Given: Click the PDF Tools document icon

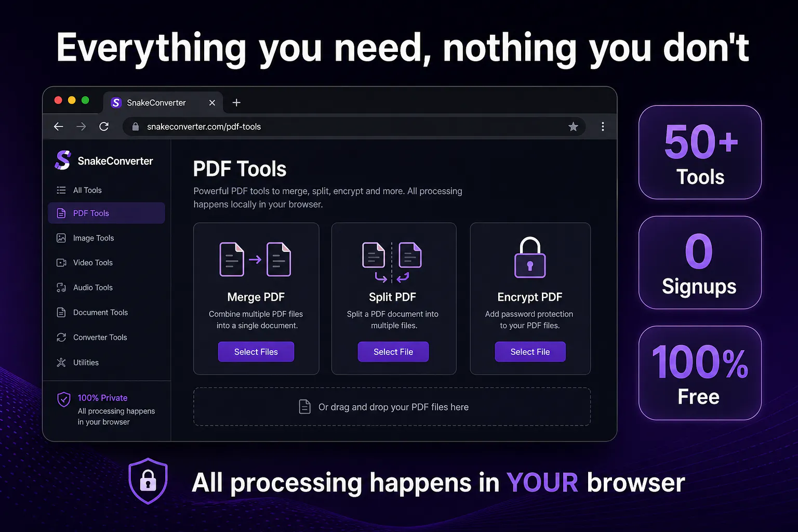Looking at the screenshot, I should (x=61, y=213).
